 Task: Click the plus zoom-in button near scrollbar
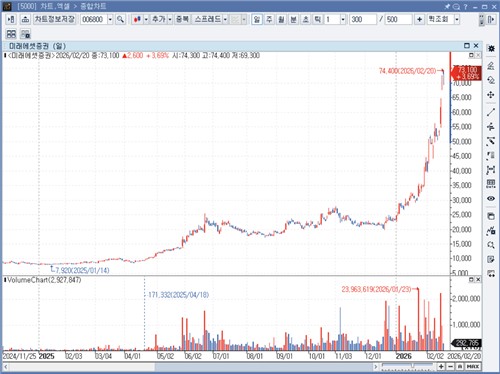click(x=441, y=367)
